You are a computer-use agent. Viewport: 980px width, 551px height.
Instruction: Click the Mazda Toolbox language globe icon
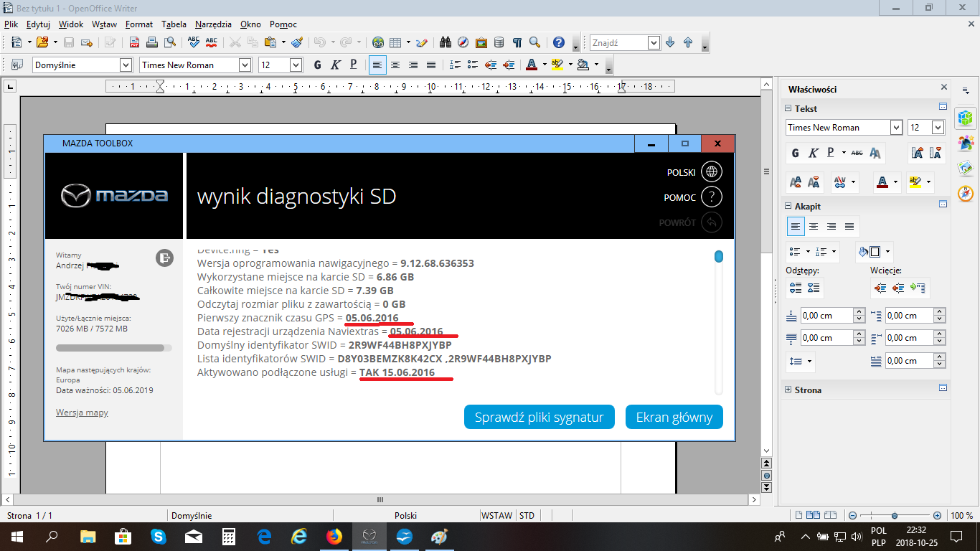point(711,172)
